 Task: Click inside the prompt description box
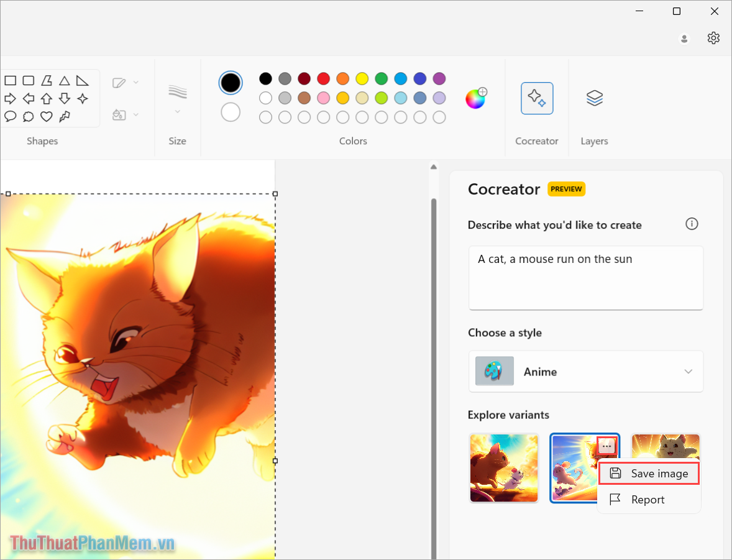click(x=585, y=277)
